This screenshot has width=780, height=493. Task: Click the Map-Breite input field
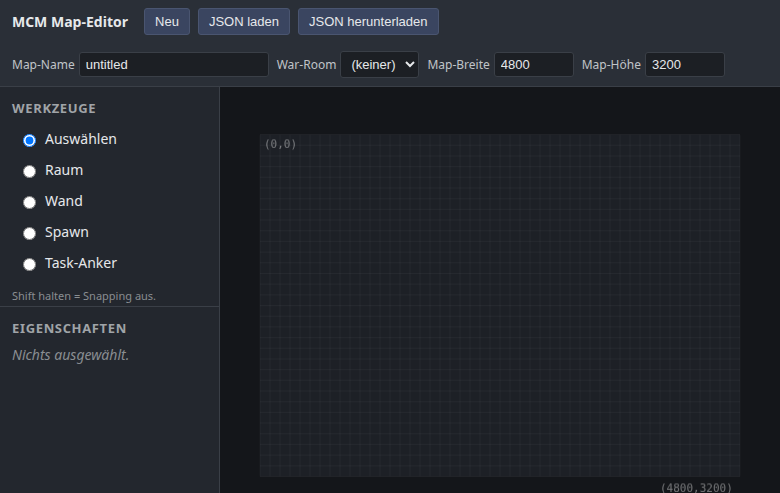(x=534, y=65)
